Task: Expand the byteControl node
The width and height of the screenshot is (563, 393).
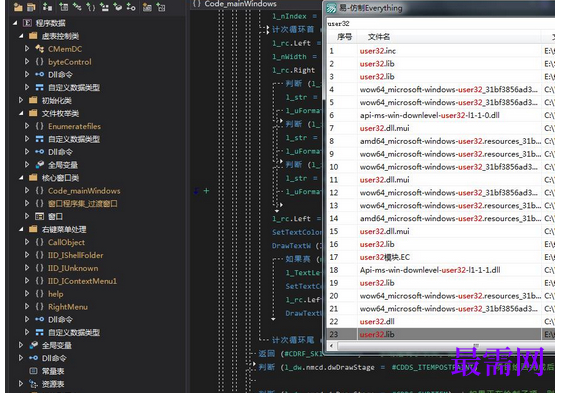Action: pyautogui.click(x=27, y=61)
